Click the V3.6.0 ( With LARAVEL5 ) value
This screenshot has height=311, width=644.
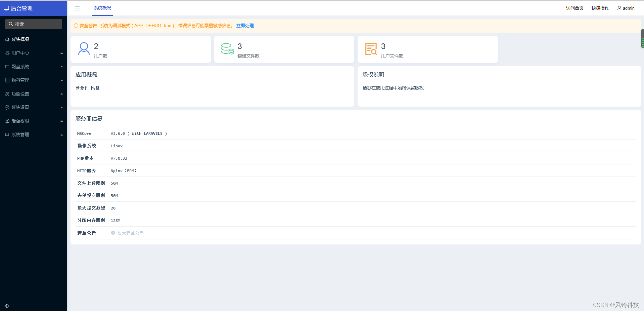pos(139,133)
